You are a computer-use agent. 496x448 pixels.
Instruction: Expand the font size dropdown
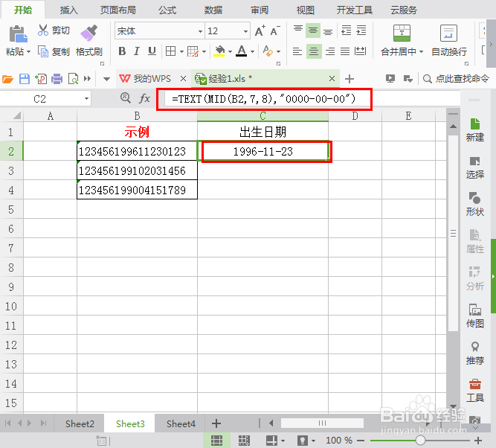coord(245,31)
